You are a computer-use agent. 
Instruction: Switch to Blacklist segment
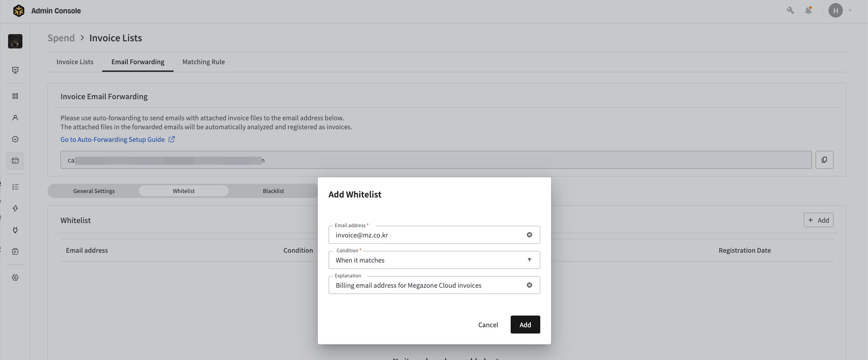[273, 191]
